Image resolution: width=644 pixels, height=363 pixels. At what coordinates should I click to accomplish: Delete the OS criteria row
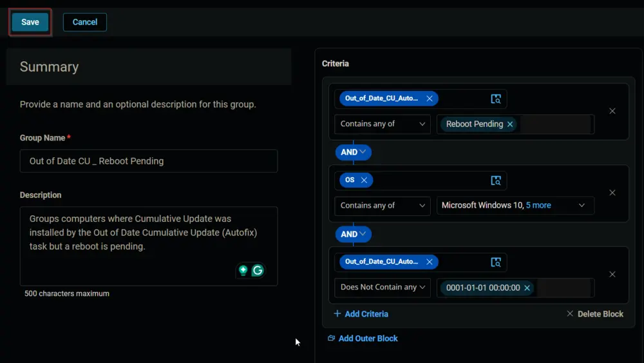click(x=612, y=193)
